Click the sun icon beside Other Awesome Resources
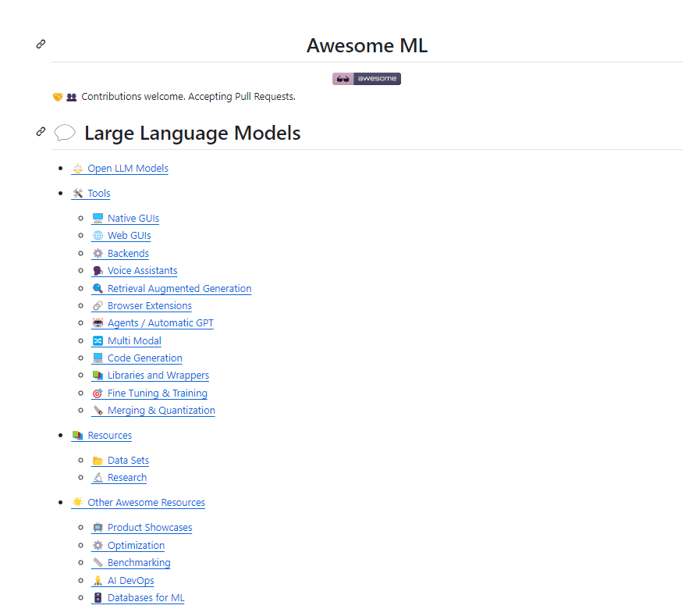Image resolution: width=689 pixels, height=616 pixels. (78, 502)
